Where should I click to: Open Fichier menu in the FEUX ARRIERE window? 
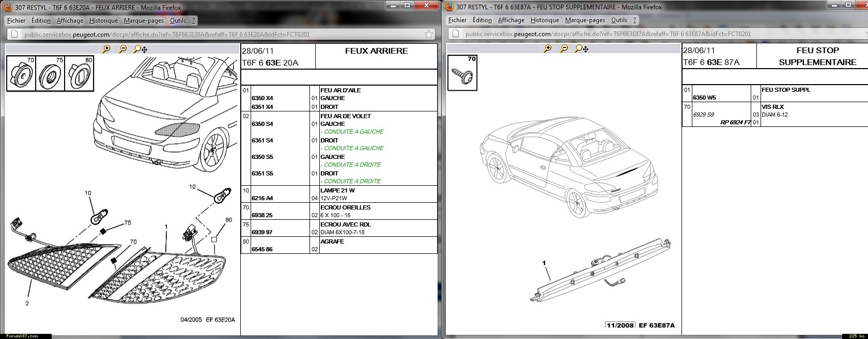tap(17, 21)
